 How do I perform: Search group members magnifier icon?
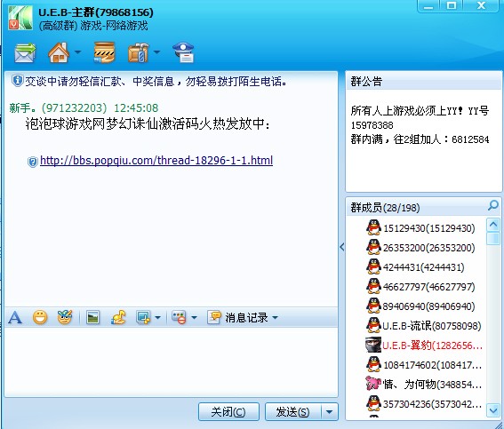tap(493, 205)
